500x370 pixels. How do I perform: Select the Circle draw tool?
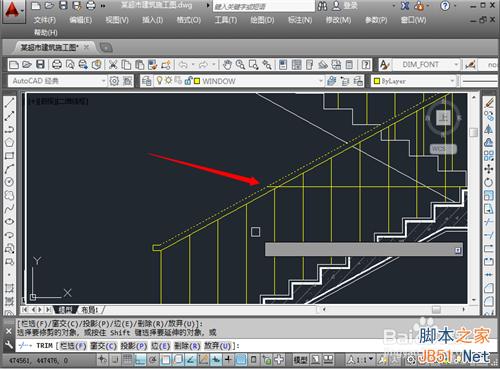coord(9,182)
